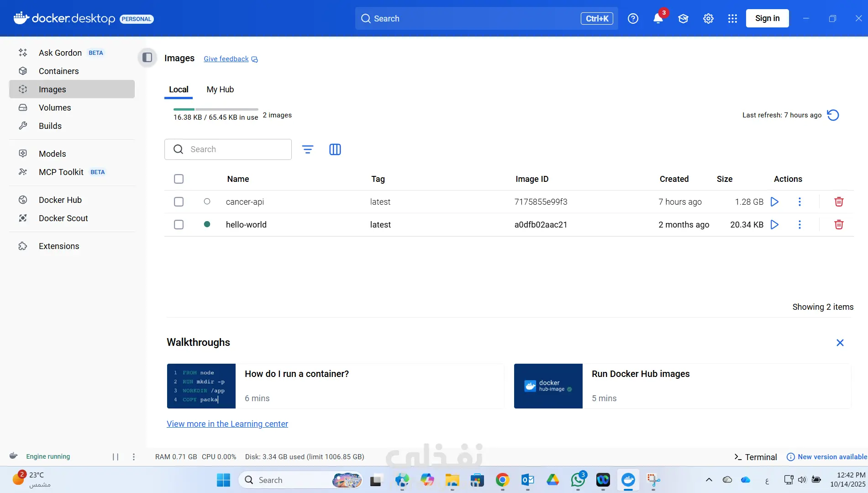Run the hello-world image
This screenshot has height=493, width=868.
(x=774, y=225)
